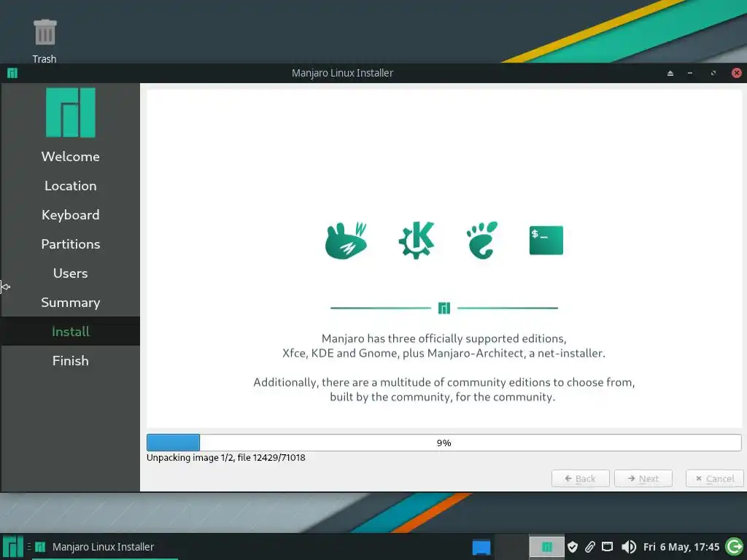Select the Location step in sidebar
747x560 pixels.
click(x=71, y=186)
